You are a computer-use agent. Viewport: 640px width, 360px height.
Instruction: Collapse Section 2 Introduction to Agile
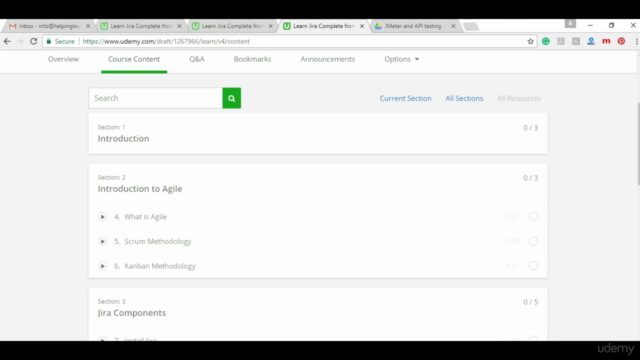coord(318,184)
